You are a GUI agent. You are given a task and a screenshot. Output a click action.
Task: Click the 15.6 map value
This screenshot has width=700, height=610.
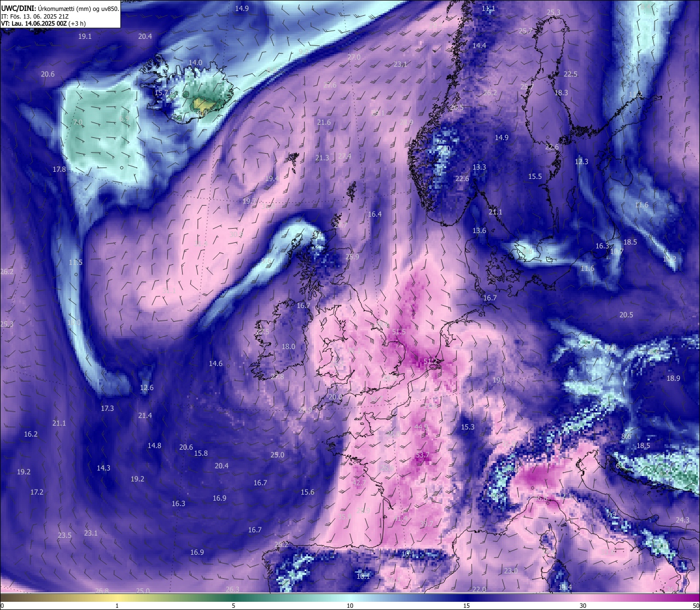[307, 492]
